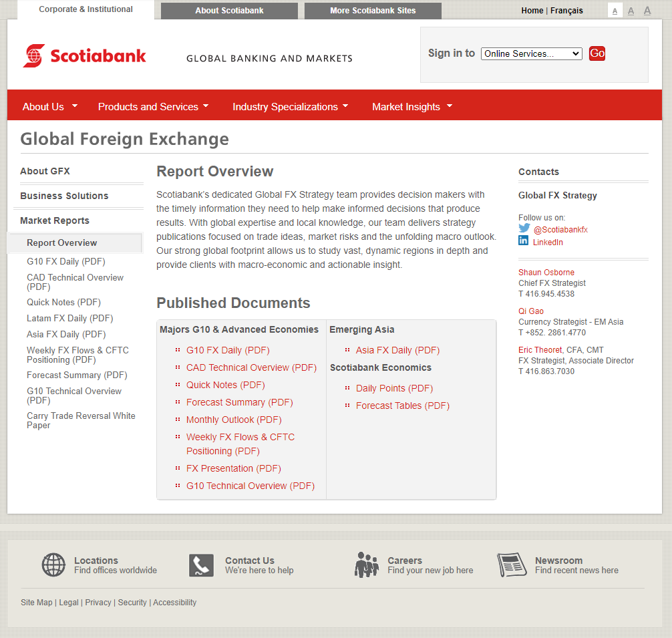Open Quick Notes (PDF) in sidebar
Viewport: 672px width, 638px height.
point(64,302)
